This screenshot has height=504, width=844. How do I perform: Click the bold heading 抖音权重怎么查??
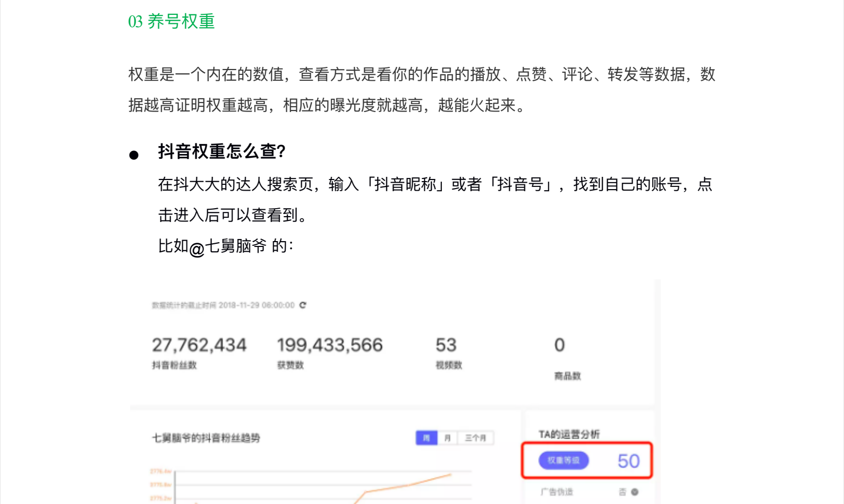[x=221, y=151]
